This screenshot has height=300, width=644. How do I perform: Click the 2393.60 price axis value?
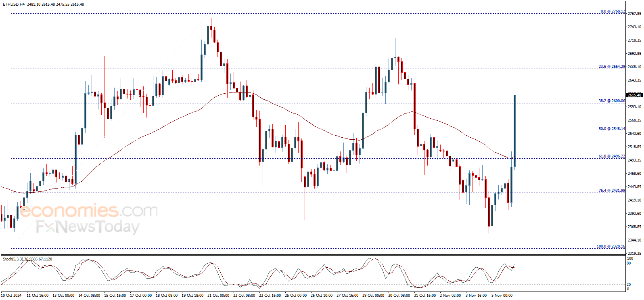tap(634, 214)
